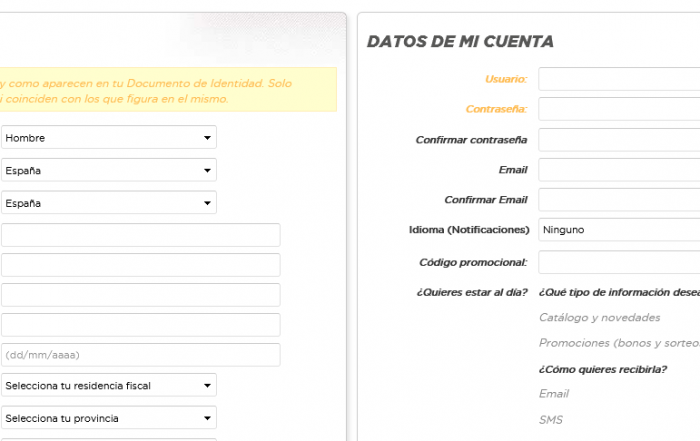The height and width of the screenshot is (441, 700).
Task: Click the Catálogo y novedades option text
Action: (x=600, y=317)
